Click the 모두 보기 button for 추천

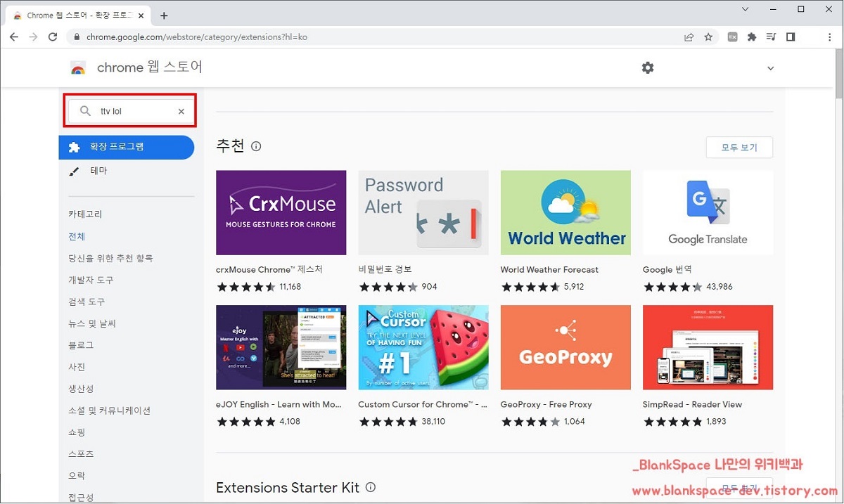739,148
